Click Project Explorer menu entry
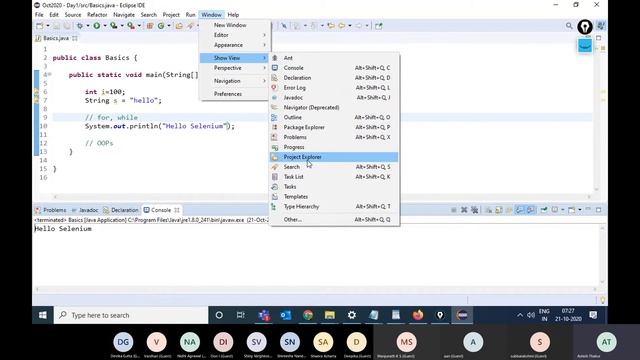 (334, 157)
